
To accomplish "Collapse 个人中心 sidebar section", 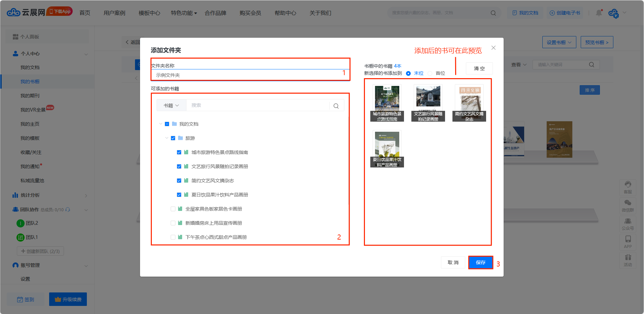I will (86, 54).
